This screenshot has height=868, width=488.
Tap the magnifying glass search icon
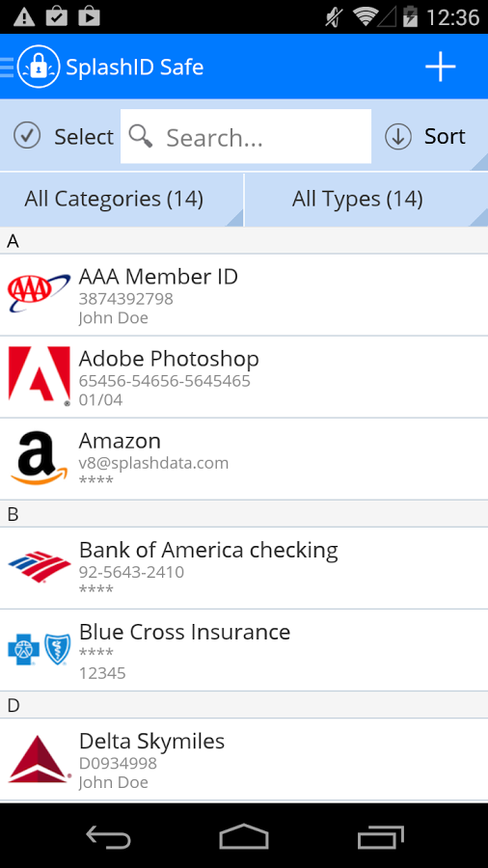point(141,136)
